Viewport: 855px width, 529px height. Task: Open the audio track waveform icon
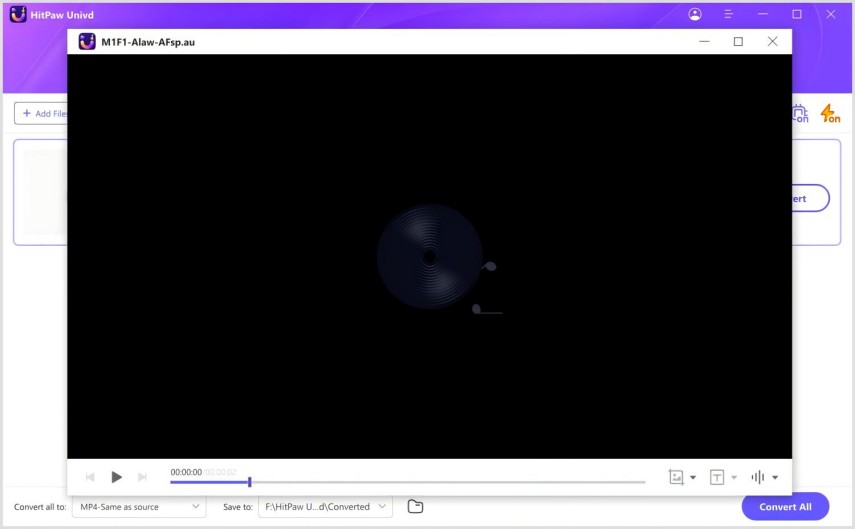click(x=757, y=477)
